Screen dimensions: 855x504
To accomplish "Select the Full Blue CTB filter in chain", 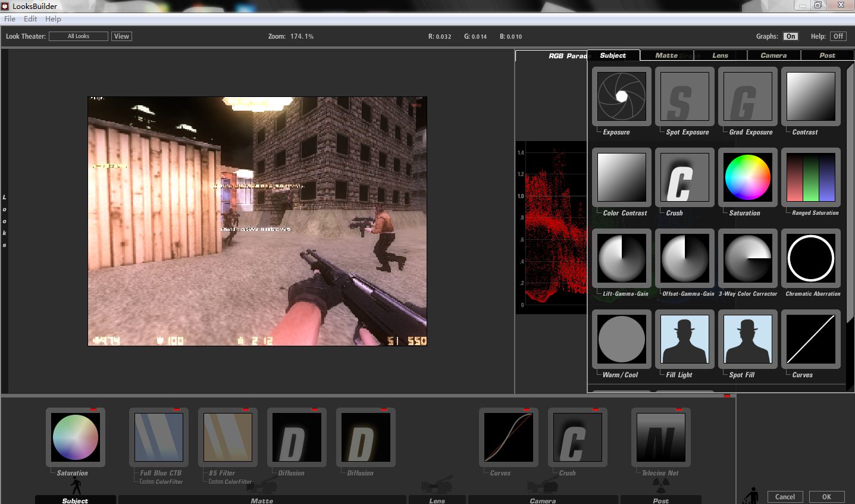I will (158, 437).
